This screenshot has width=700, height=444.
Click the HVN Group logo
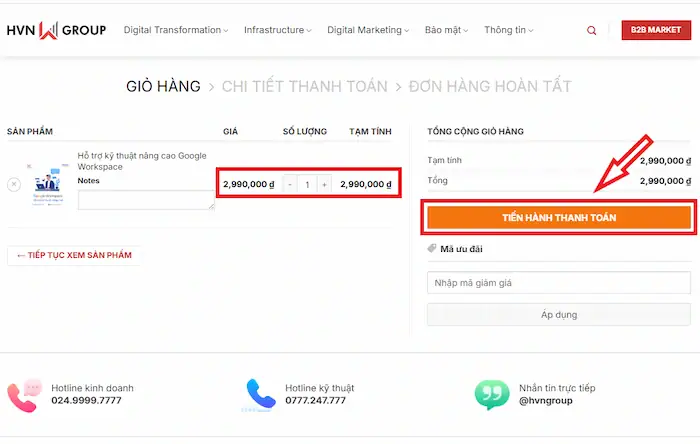pyautogui.click(x=57, y=30)
